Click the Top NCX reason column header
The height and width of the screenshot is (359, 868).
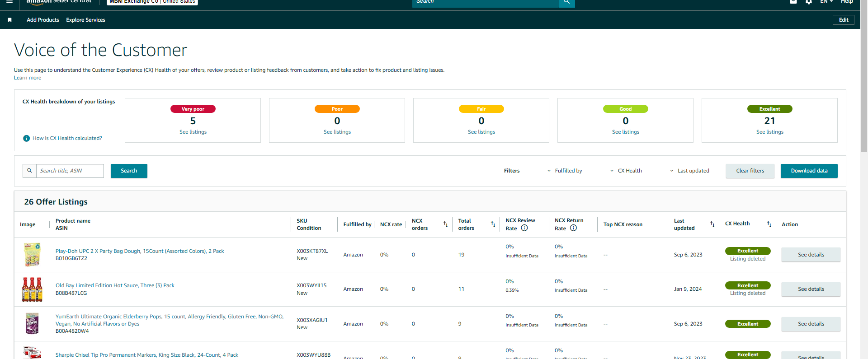(x=623, y=224)
